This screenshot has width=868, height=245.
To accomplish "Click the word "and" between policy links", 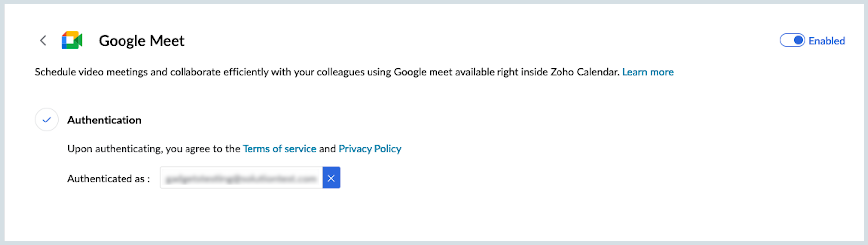I will 327,149.
